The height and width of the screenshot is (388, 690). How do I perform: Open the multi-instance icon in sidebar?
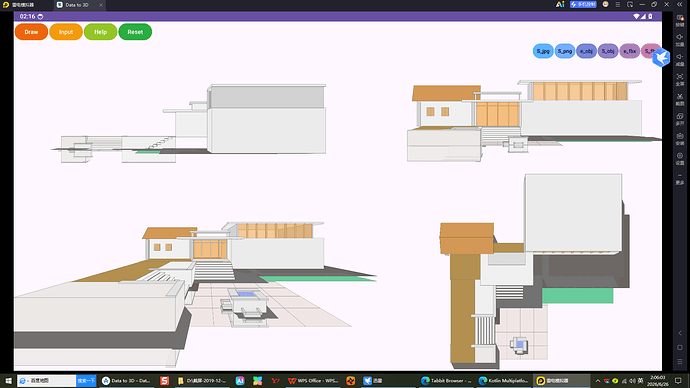tap(680, 119)
